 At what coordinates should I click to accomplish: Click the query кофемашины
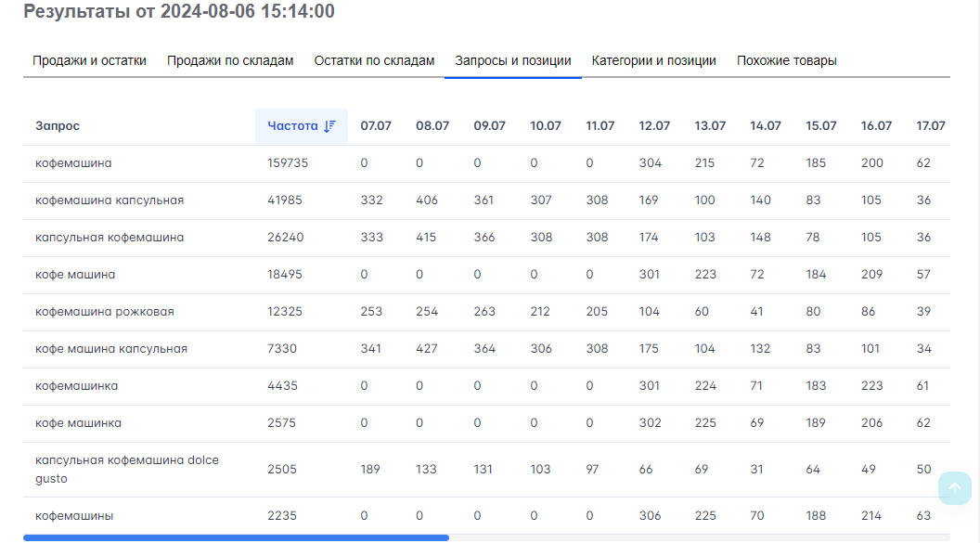pos(74,516)
